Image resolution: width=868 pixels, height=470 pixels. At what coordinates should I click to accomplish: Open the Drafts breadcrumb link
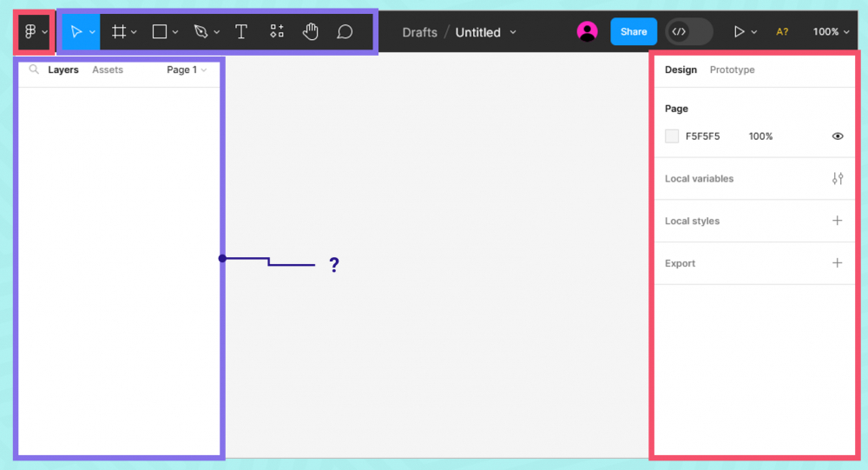tap(419, 32)
